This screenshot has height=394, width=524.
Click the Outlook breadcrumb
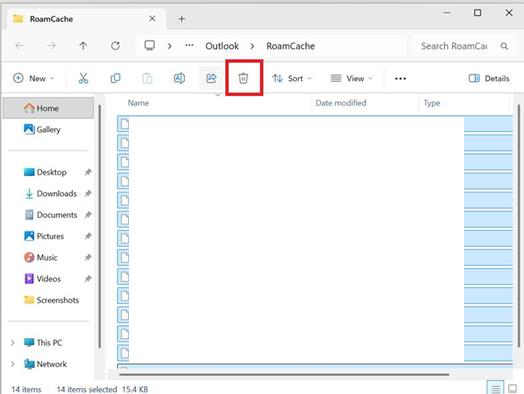222,46
